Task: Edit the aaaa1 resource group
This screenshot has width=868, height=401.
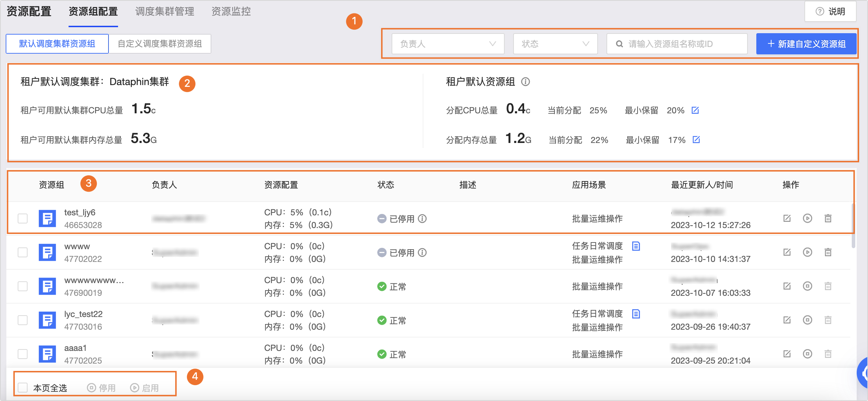Action: click(x=787, y=354)
